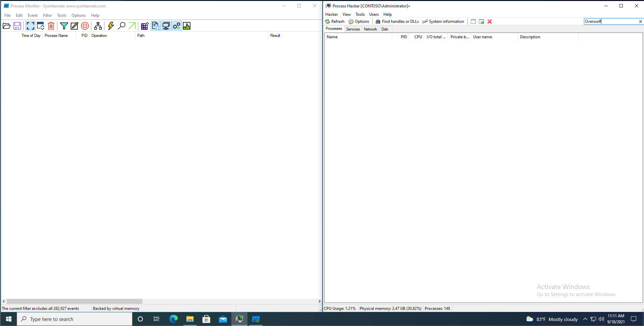644x326 pixels.
Task: Click lightning bolt Process Activity Summary icon
Action: click(111, 26)
